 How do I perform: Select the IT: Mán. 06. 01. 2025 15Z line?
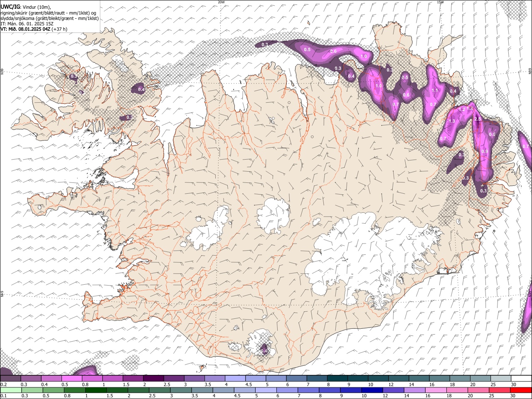coord(27,24)
